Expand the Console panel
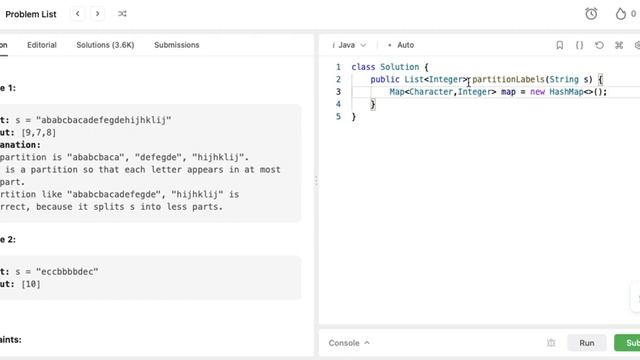640x360 pixels. pyautogui.click(x=349, y=343)
